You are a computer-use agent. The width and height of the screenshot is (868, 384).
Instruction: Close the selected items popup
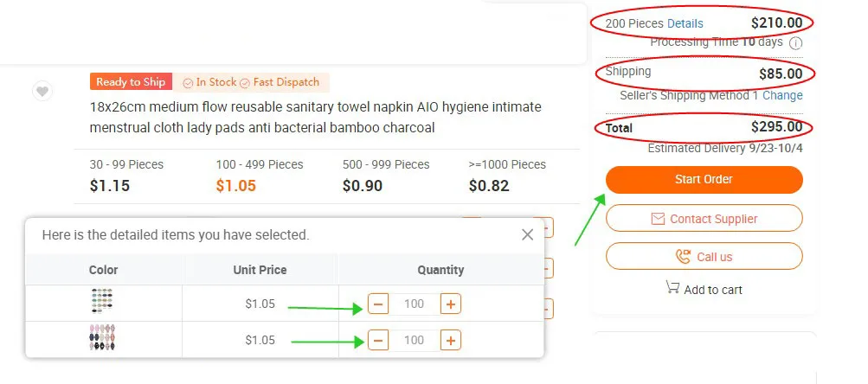point(527,234)
